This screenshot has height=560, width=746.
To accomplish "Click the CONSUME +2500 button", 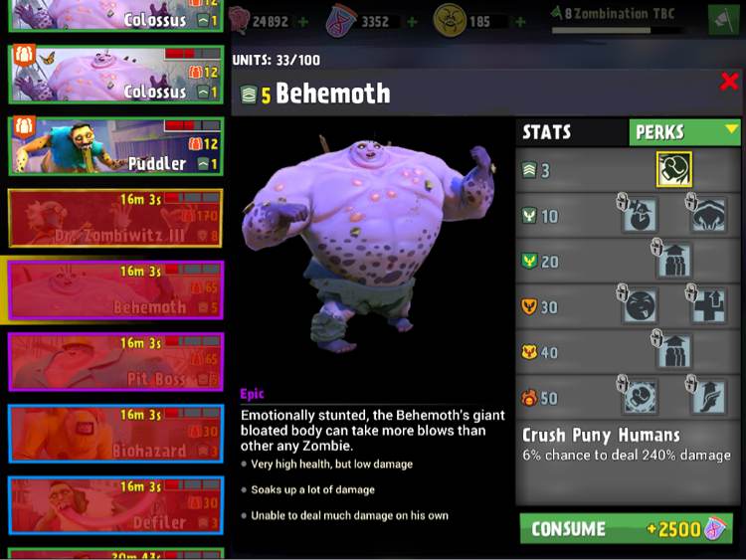I will coord(626,528).
